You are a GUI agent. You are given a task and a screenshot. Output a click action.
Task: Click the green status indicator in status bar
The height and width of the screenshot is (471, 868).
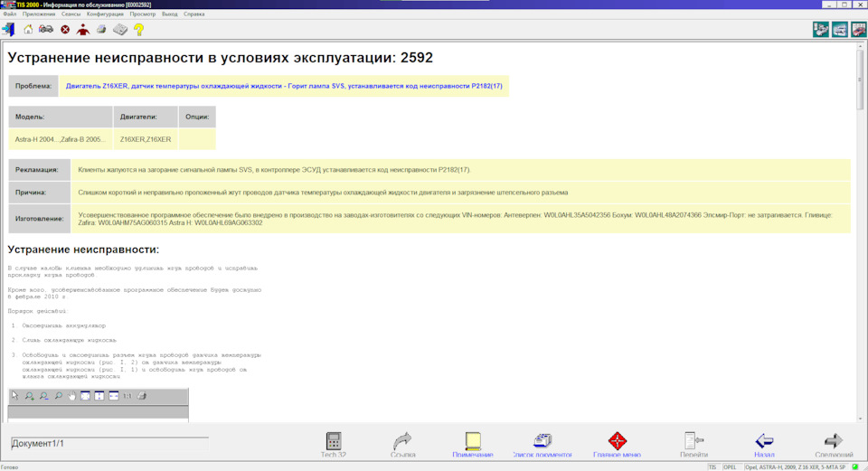click(x=855, y=467)
